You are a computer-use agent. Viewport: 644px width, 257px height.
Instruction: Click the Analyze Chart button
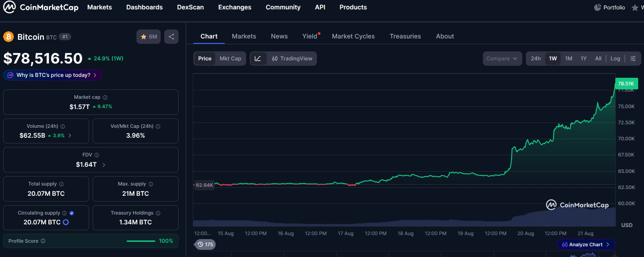coord(586,244)
